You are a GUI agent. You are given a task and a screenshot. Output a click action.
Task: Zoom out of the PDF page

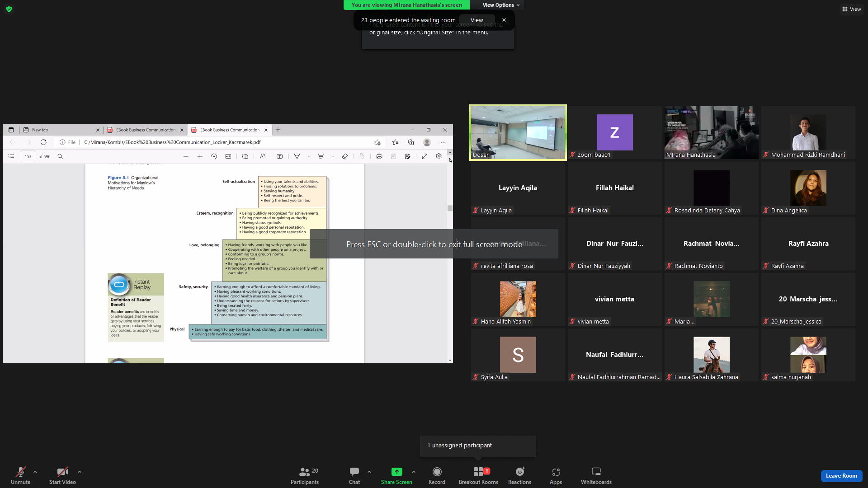click(x=186, y=156)
